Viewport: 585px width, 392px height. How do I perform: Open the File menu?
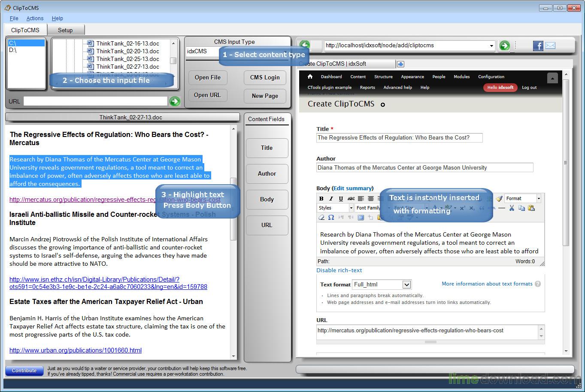pos(14,18)
